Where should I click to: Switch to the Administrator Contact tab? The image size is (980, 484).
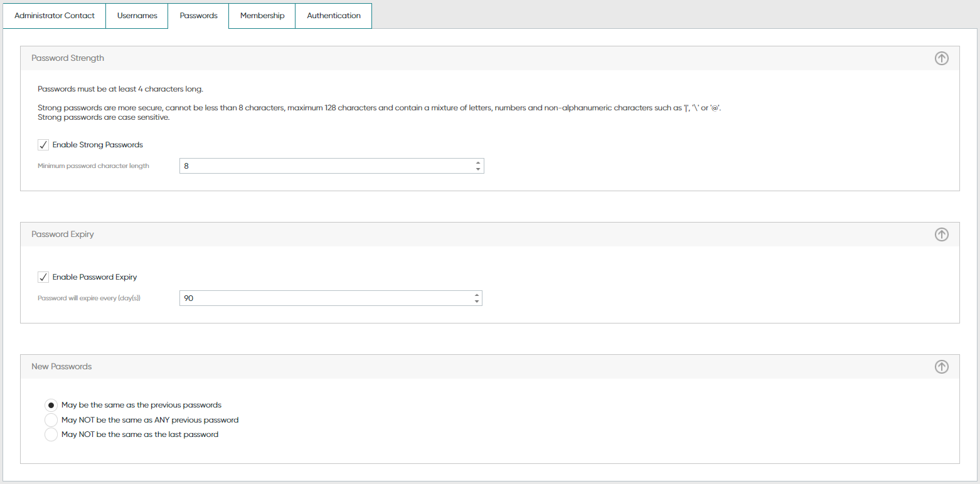click(x=54, y=16)
